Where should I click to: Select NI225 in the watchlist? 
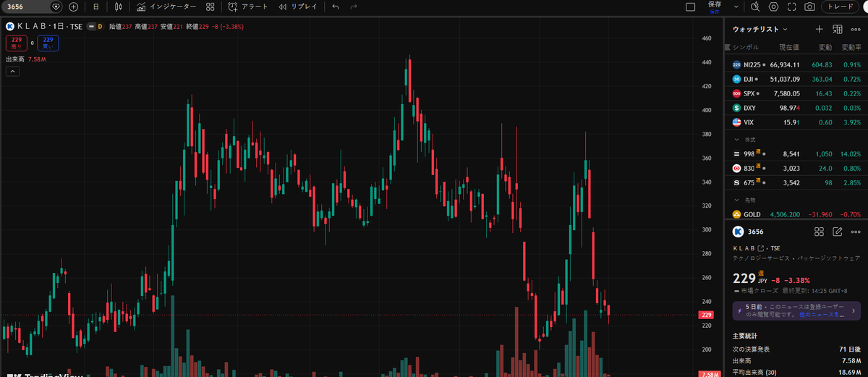click(x=796, y=64)
